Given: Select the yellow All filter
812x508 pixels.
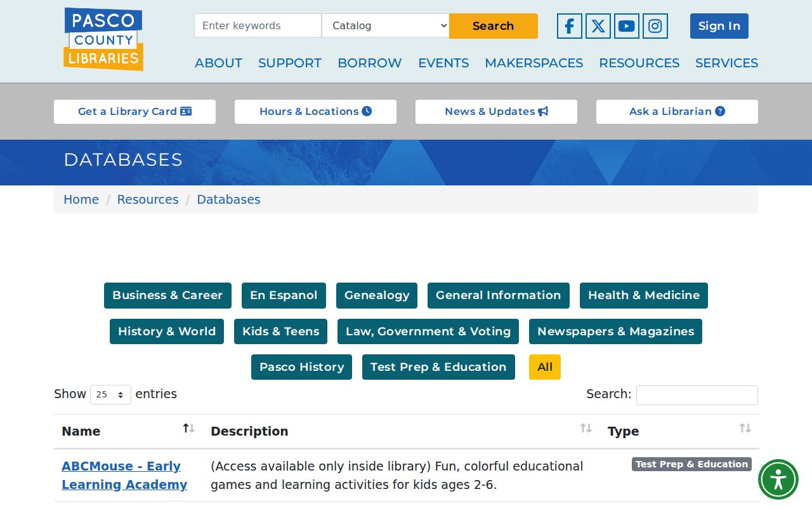Looking at the screenshot, I should 545,367.
